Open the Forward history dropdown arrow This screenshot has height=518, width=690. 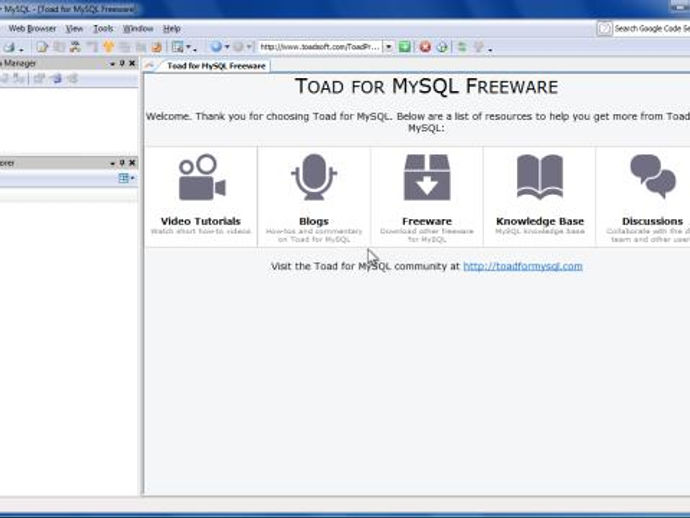point(249,47)
